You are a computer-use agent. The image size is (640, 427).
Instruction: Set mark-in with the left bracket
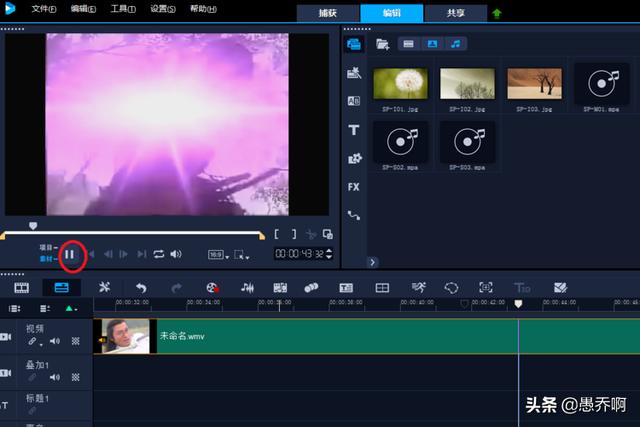click(277, 234)
